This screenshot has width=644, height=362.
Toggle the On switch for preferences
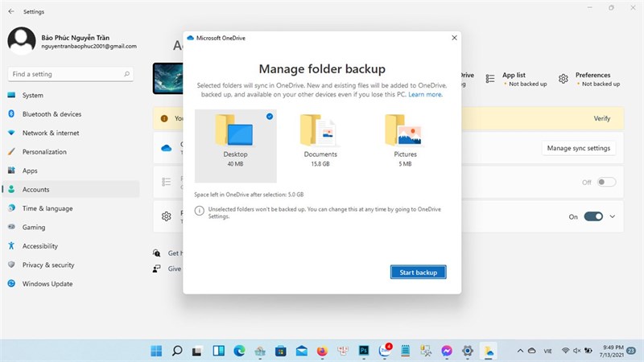pyautogui.click(x=593, y=216)
